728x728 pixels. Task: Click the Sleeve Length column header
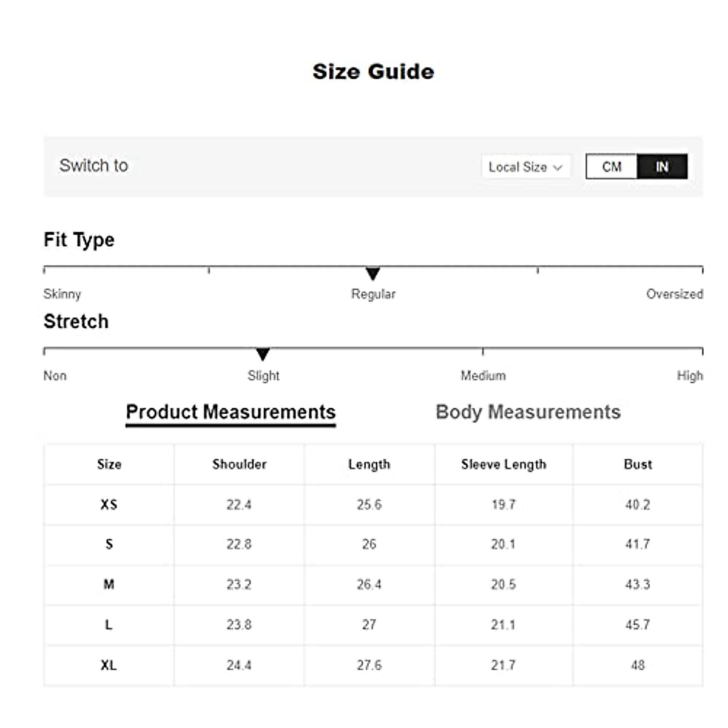point(504,465)
